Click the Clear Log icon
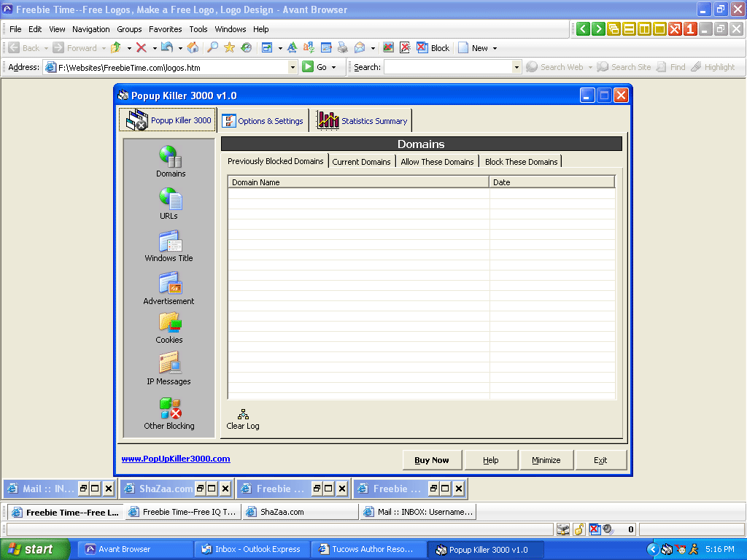The image size is (747, 560). click(243, 419)
